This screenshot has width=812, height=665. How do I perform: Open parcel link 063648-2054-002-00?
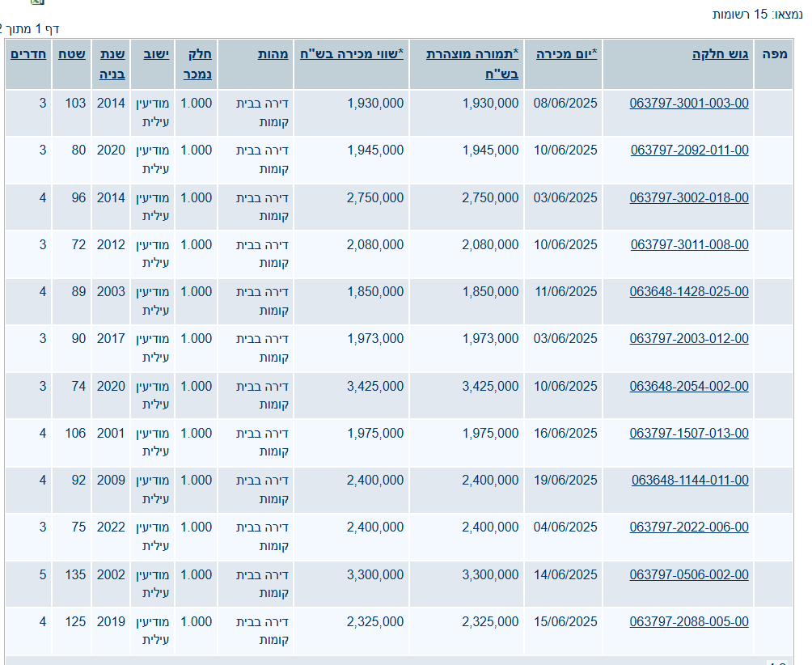[689, 387]
